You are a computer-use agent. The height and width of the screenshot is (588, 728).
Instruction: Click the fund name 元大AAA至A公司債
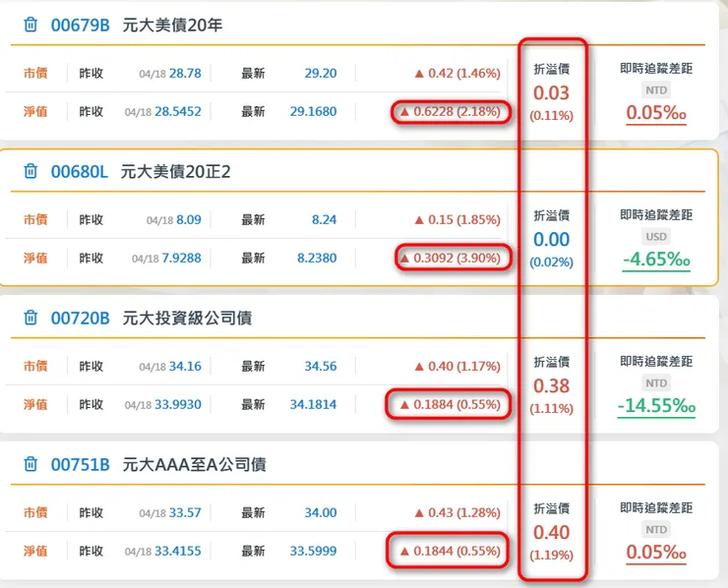pos(195,464)
